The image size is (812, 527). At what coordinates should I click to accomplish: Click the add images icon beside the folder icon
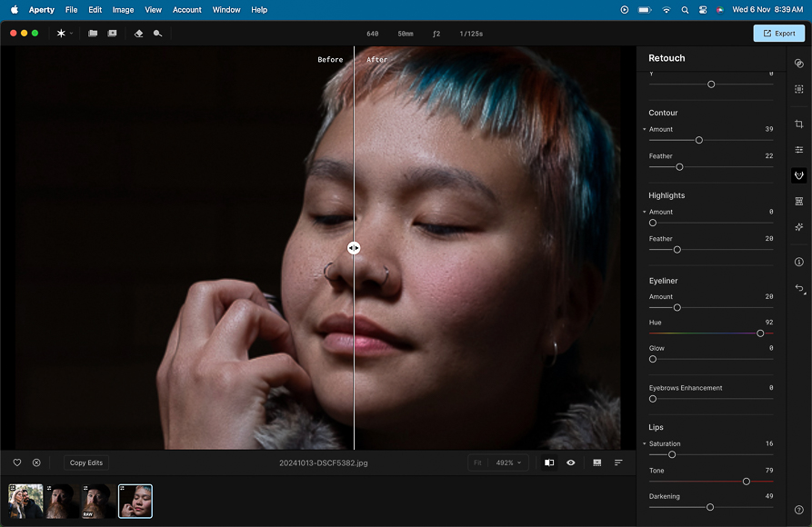(x=112, y=33)
